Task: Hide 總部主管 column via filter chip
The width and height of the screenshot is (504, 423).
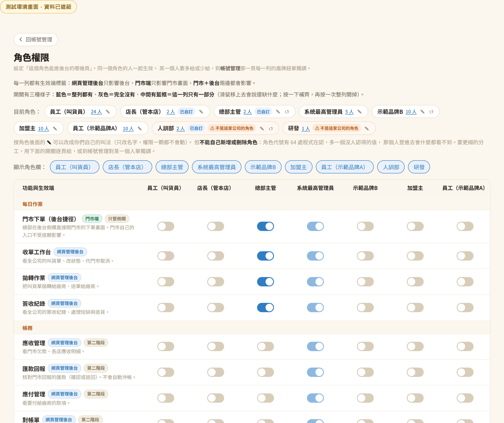Action: 172,167
